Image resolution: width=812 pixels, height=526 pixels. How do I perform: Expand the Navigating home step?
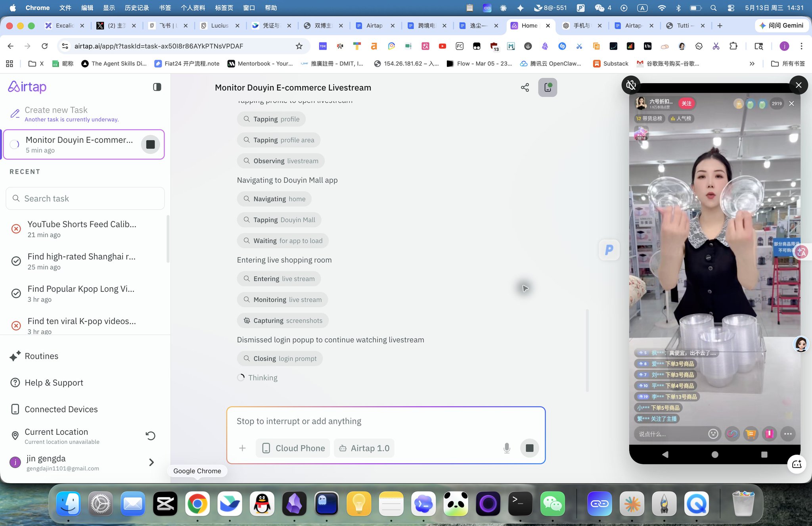click(x=274, y=199)
